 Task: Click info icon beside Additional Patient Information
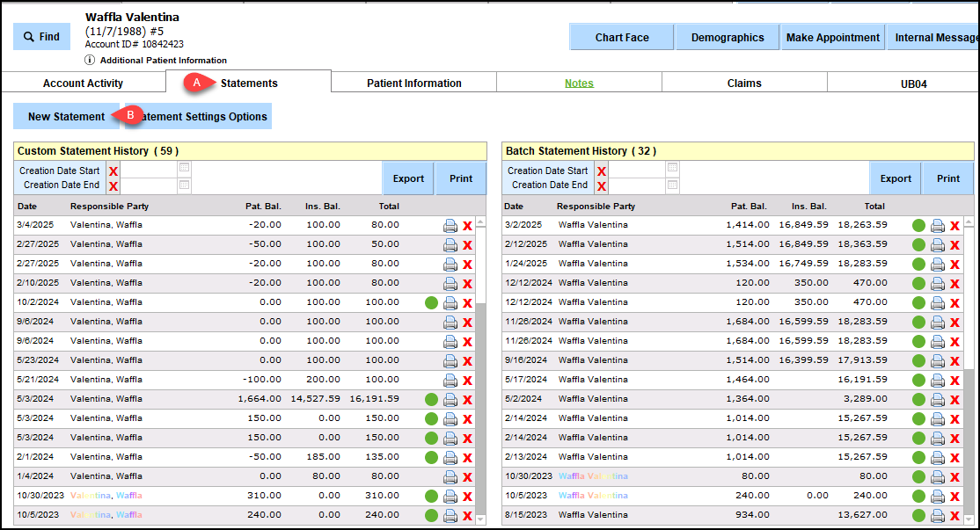[90, 60]
